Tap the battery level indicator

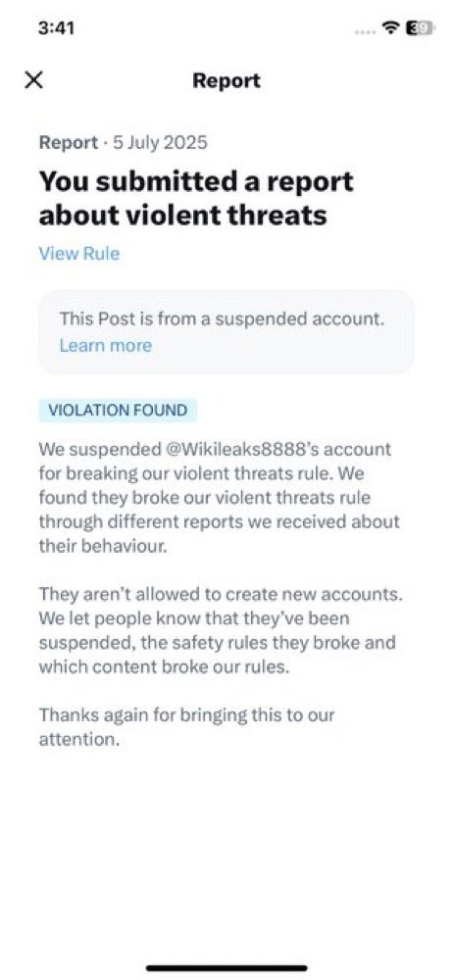[419, 28]
